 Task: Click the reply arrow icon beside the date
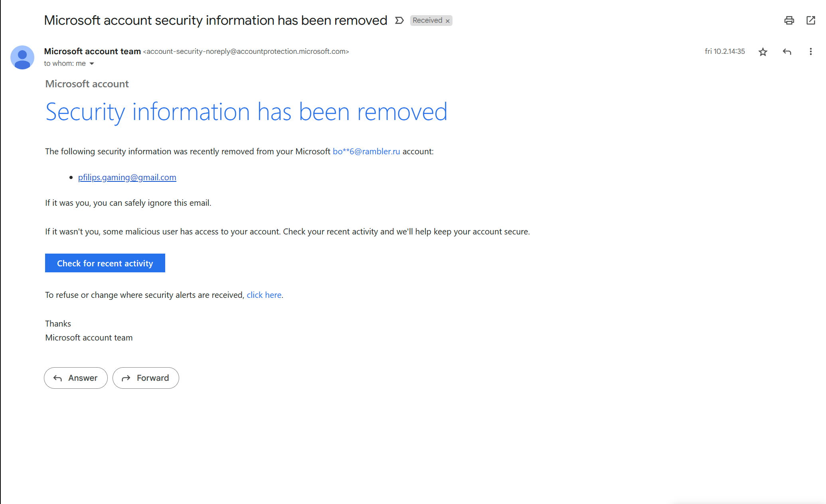[x=786, y=52]
